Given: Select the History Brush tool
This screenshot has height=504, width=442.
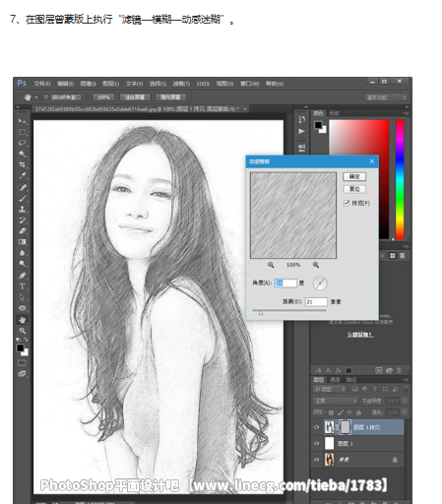Looking at the screenshot, I should [23, 220].
